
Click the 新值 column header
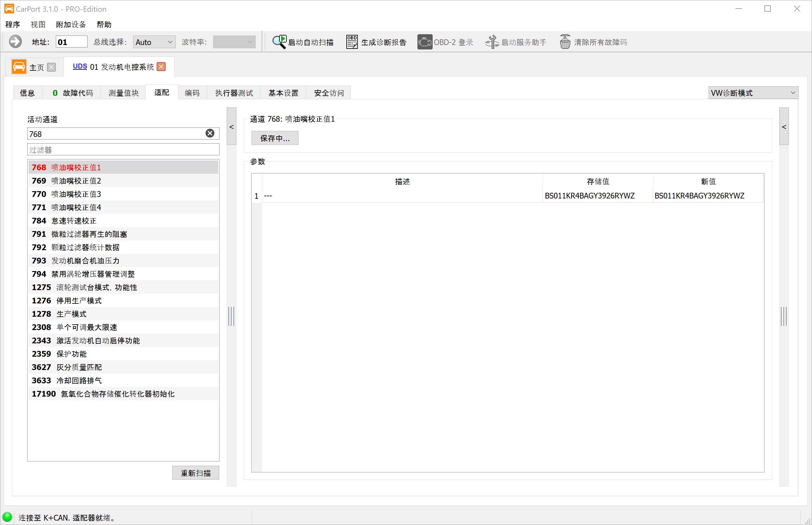coord(708,181)
